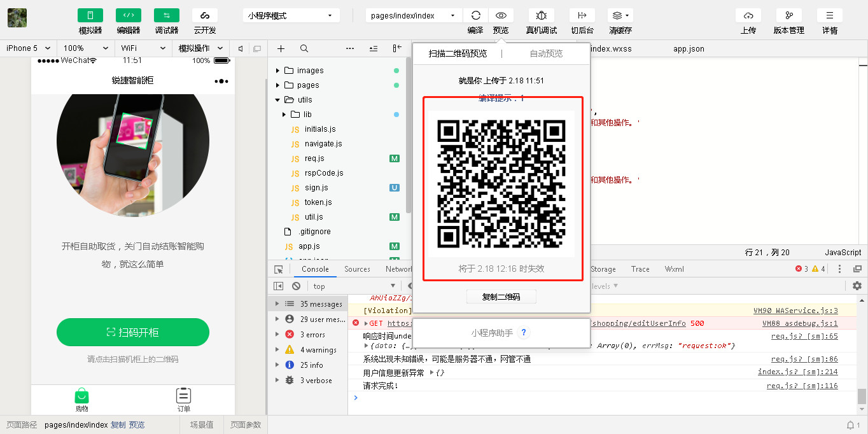Open req.js in the file tree
868x434 pixels.
314,158
